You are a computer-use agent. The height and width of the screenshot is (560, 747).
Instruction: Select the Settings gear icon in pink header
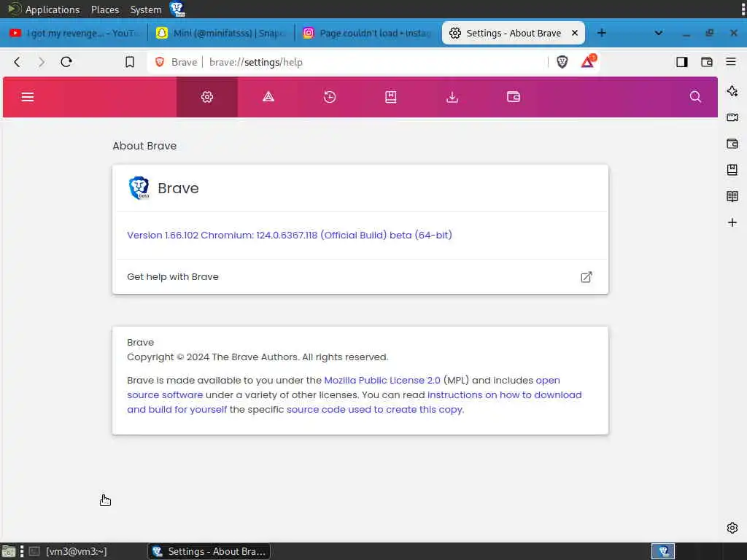click(x=206, y=97)
